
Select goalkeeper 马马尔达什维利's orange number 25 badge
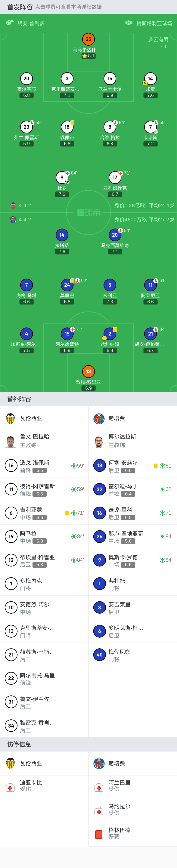[x=88, y=39]
